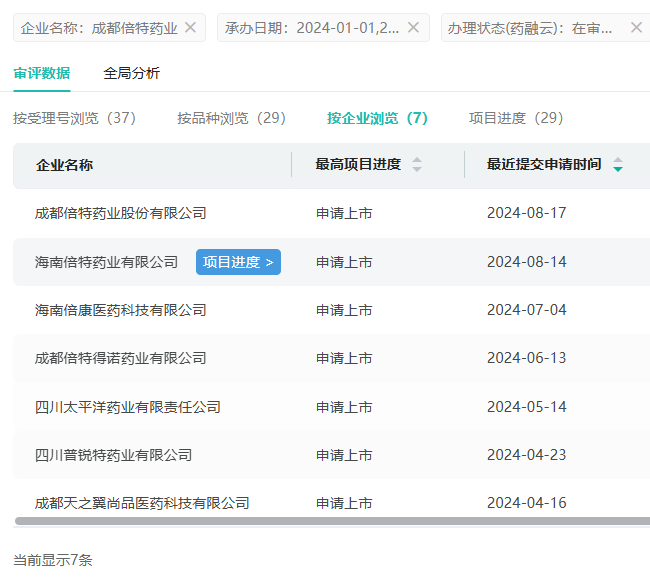Remove the 承办日期 filter chip
The height and width of the screenshot is (579, 650).
(415, 28)
